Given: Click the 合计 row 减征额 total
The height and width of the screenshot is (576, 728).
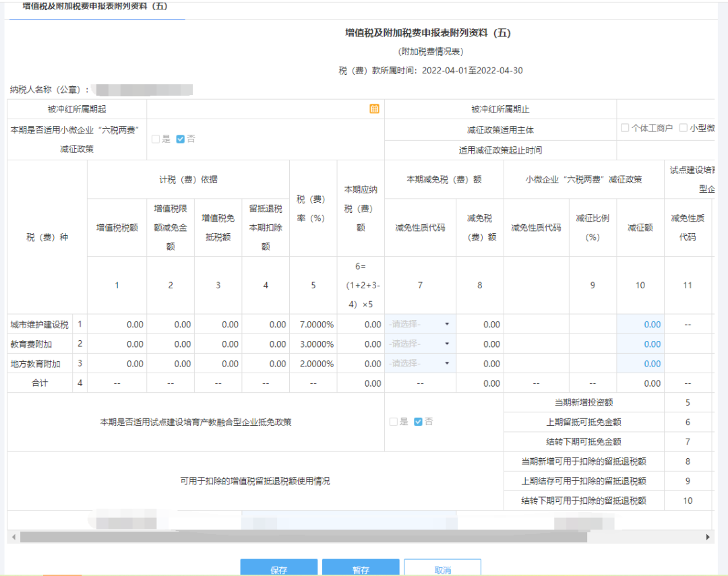Looking at the screenshot, I should [653, 383].
